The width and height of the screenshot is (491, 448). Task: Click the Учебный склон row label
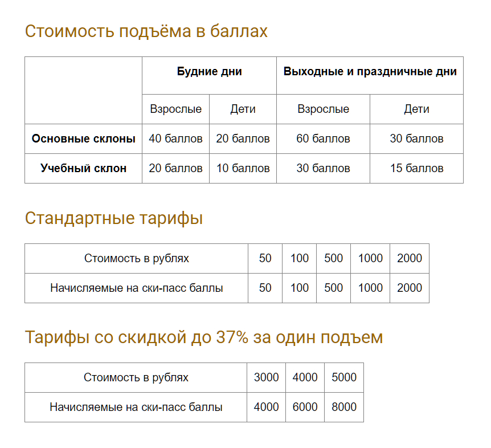click(83, 168)
